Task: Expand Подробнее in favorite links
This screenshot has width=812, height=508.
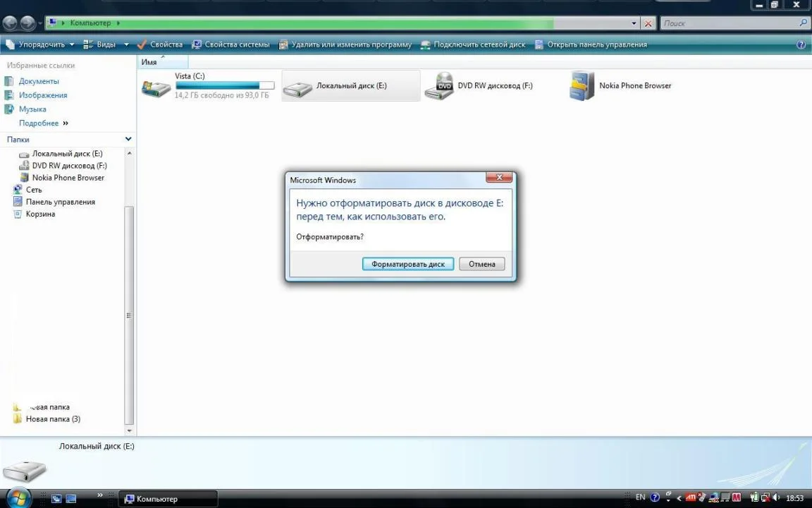Action: [x=44, y=123]
